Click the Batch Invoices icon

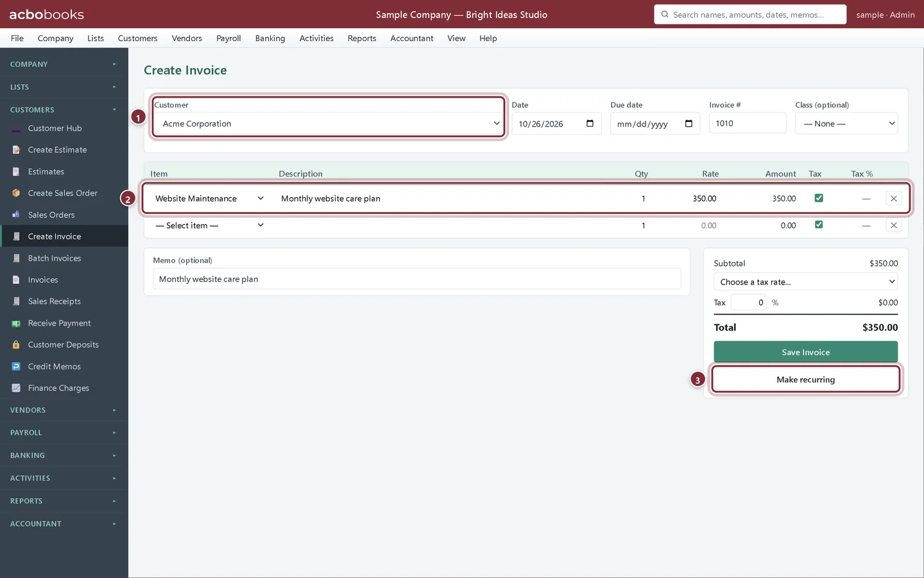click(16, 258)
